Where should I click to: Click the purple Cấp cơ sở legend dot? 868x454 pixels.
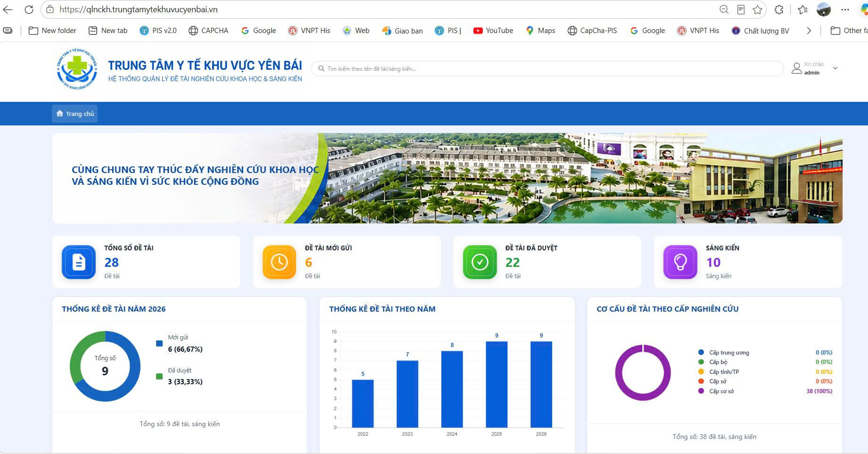pyautogui.click(x=701, y=391)
